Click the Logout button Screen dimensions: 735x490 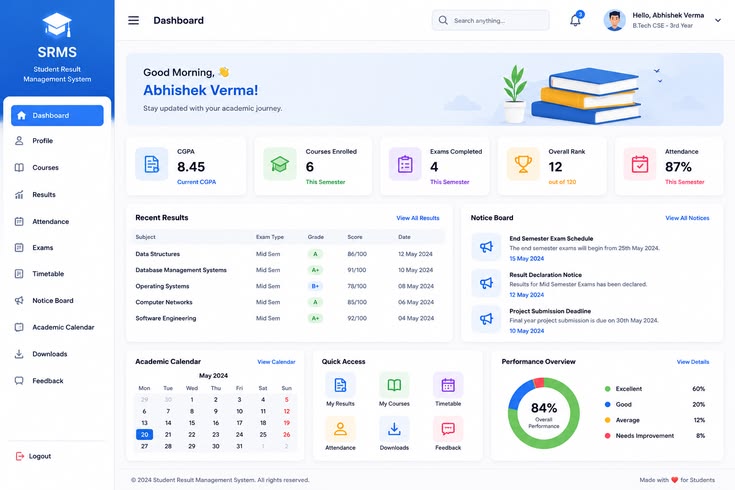click(34, 456)
